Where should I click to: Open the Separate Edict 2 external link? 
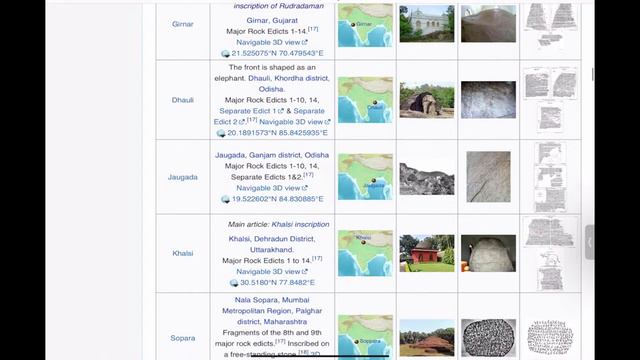click(x=269, y=116)
